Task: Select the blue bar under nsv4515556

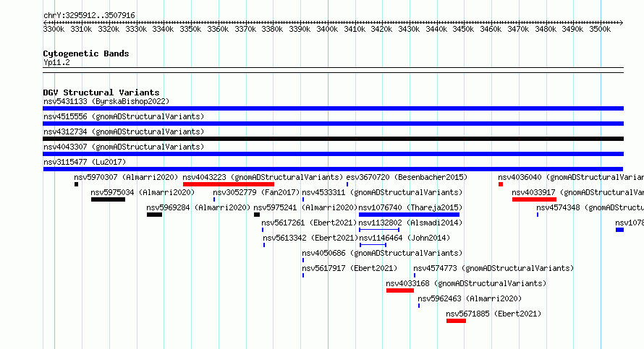Action: [333, 124]
